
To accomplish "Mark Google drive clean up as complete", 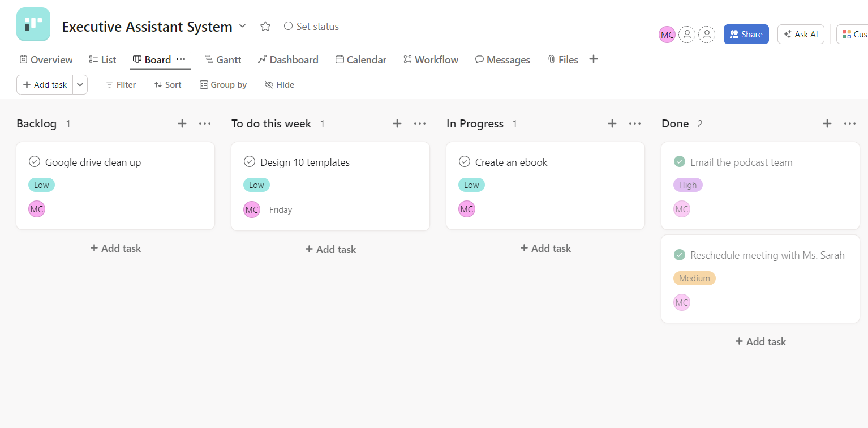I will (x=35, y=162).
